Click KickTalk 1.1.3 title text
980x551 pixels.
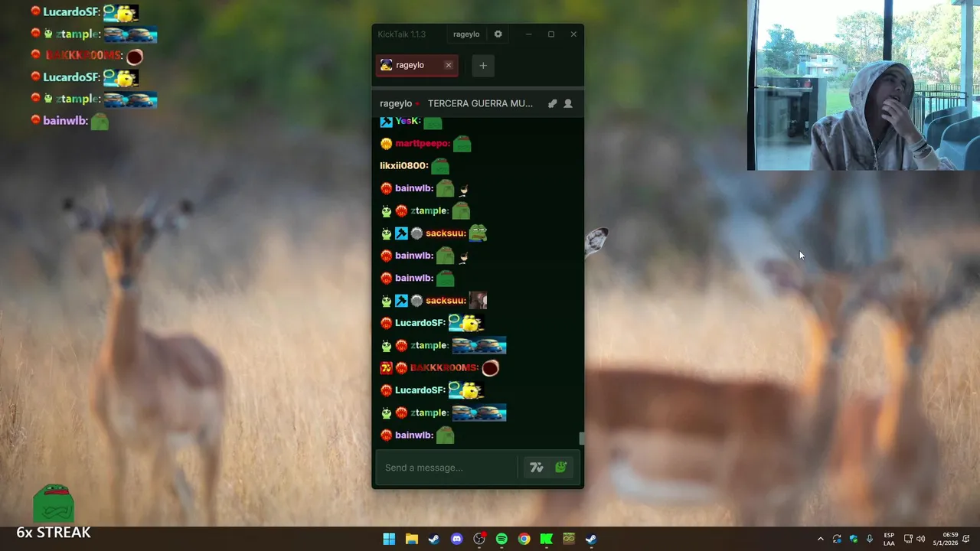click(x=402, y=34)
